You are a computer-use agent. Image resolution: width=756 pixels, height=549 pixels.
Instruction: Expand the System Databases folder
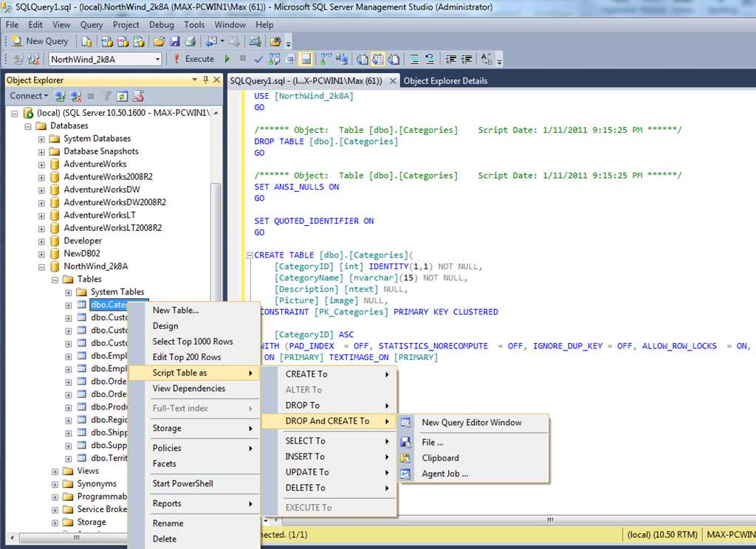[x=41, y=139]
